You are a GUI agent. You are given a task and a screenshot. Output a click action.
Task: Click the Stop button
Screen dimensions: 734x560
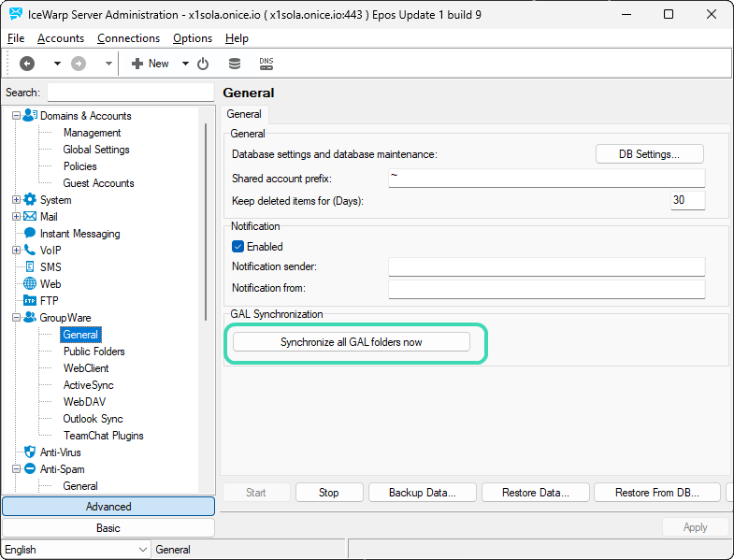[329, 493]
